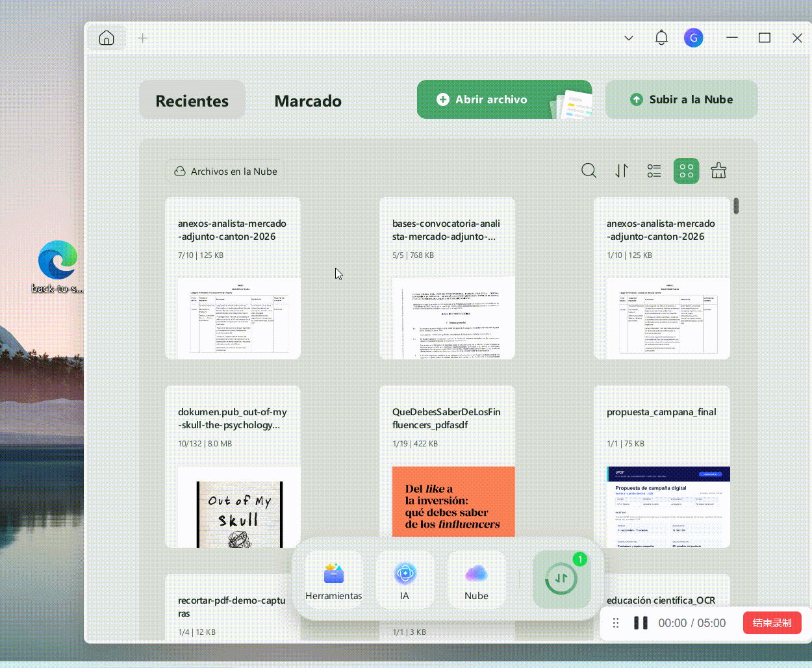Clear the recent list with broom icon
The width and height of the screenshot is (812, 668).
pos(718,171)
